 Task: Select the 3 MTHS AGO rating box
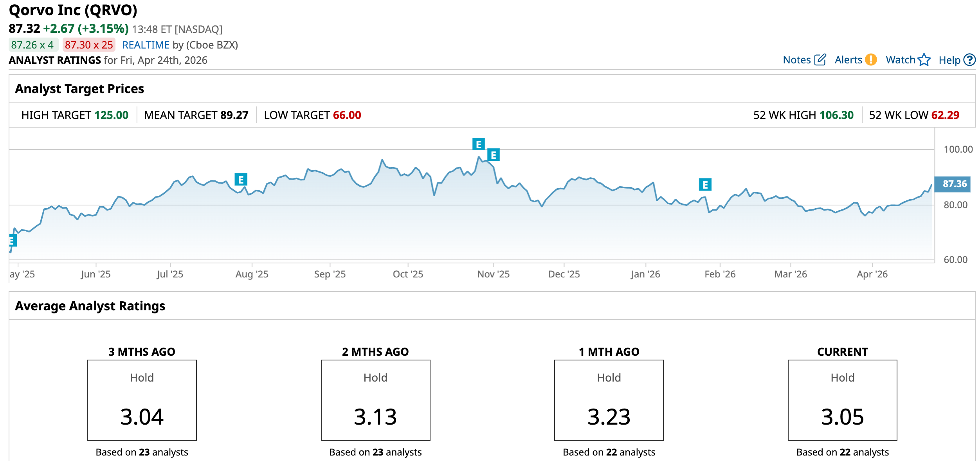(x=142, y=400)
